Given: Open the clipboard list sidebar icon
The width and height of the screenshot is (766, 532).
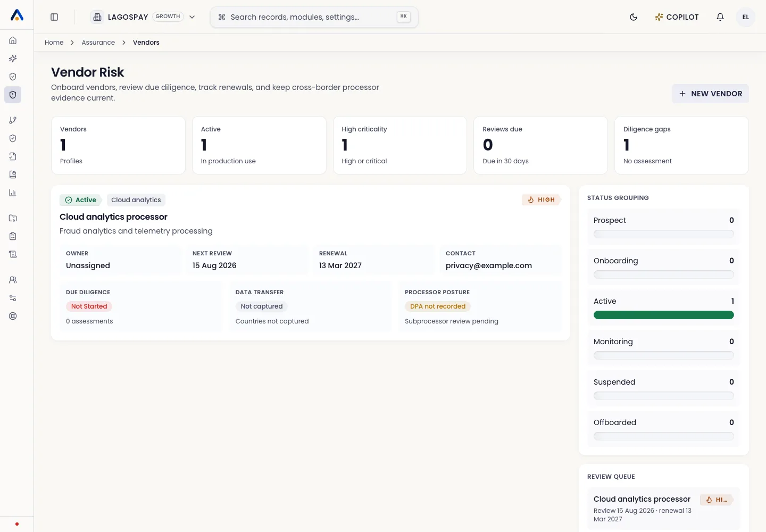Looking at the screenshot, I should pos(13,236).
